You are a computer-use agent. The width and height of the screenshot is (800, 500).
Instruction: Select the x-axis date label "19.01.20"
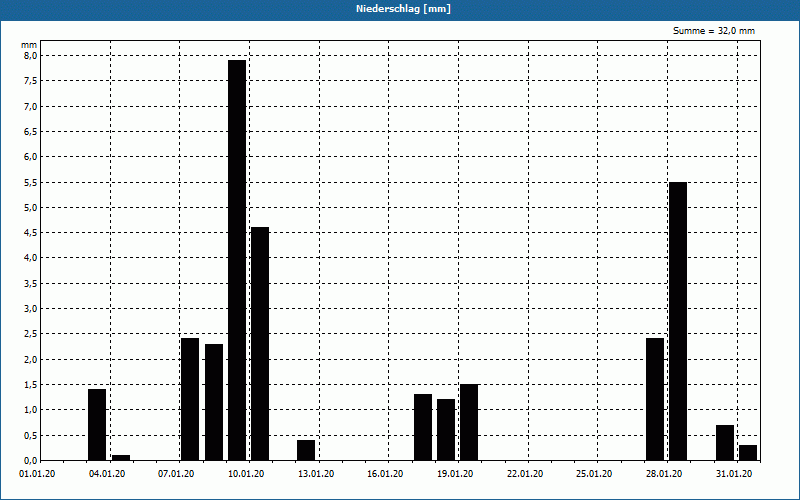tap(455, 474)
